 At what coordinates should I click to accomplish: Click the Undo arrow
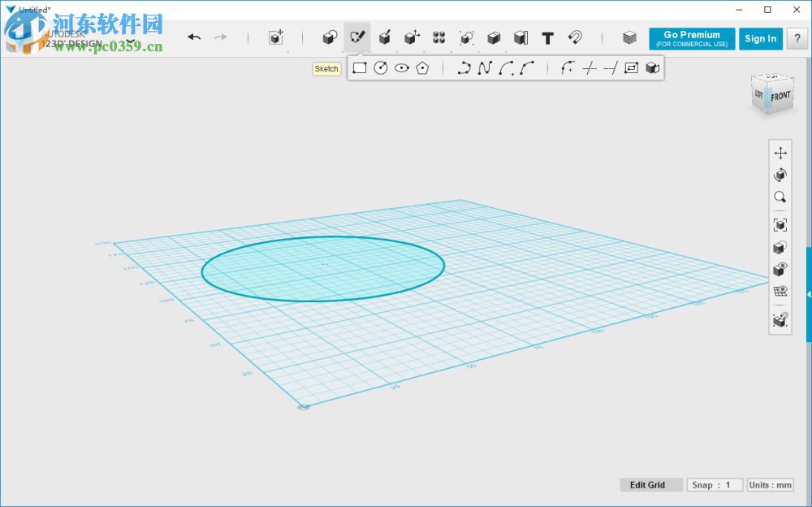[194, 37]
